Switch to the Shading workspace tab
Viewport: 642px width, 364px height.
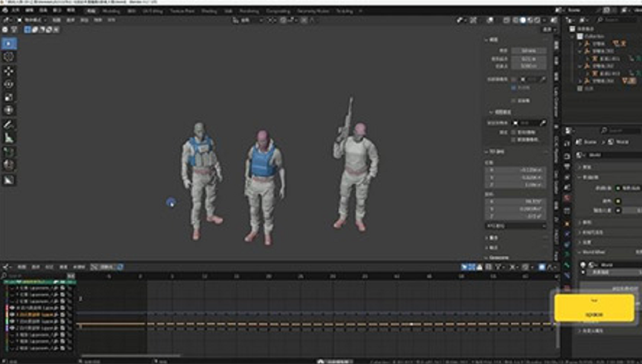(209, 11)
